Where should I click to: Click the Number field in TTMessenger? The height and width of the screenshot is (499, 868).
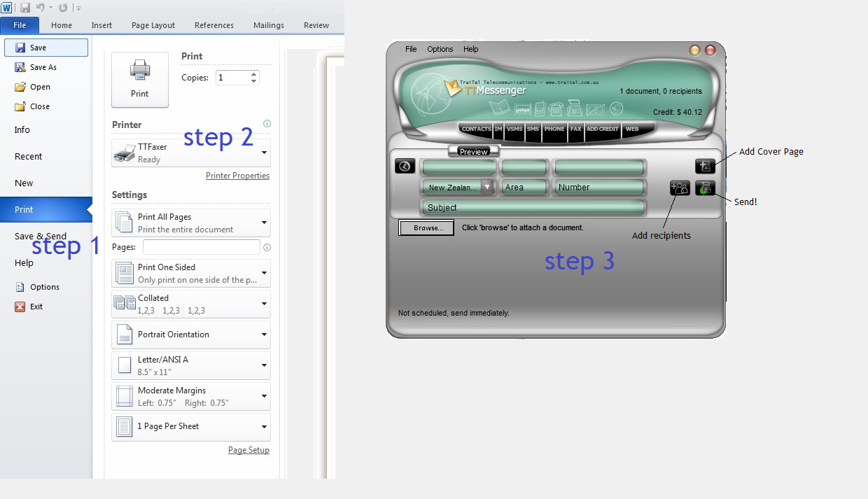[x=599, y=188]
